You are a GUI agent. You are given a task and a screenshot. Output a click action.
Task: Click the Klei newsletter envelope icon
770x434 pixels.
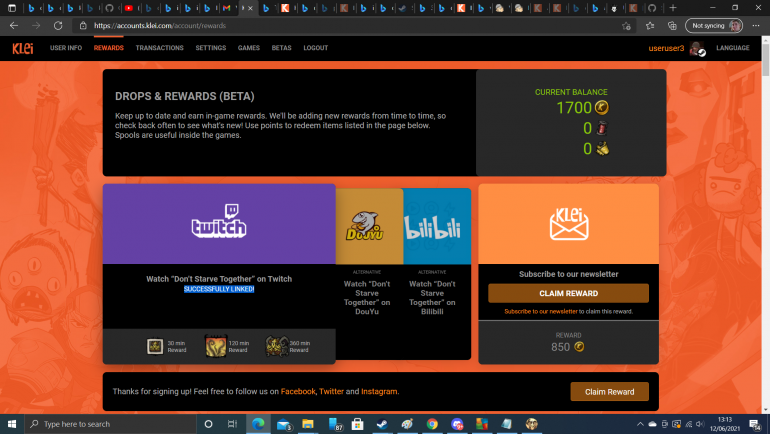pos(568,224)
